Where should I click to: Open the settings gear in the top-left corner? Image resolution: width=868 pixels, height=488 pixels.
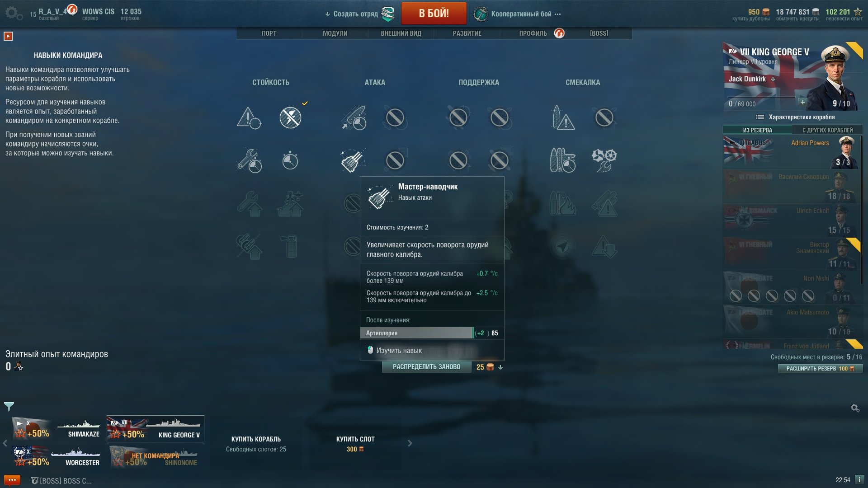14,13
